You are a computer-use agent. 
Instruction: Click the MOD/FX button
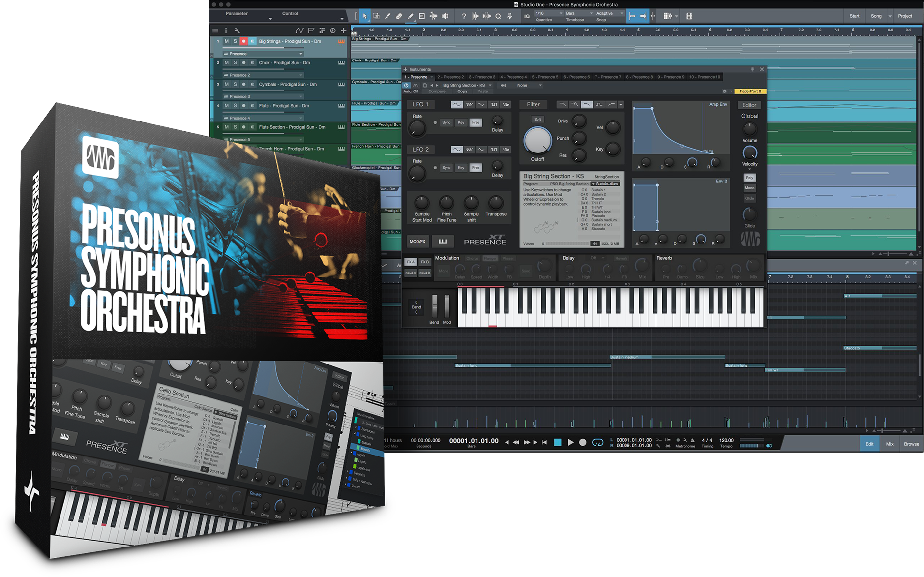[417, 241]
